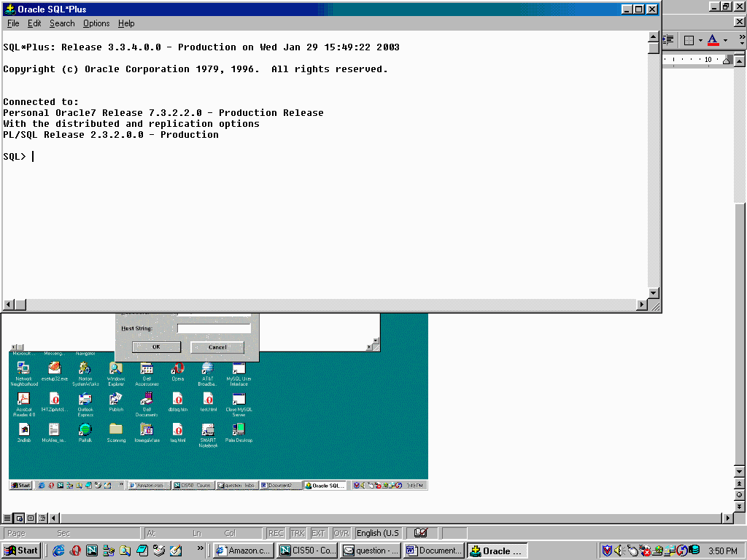The image size is (747, 560).
Task: Click SQL*Plus horizontal scrollbar right arrow
Action: click(642, 304)
